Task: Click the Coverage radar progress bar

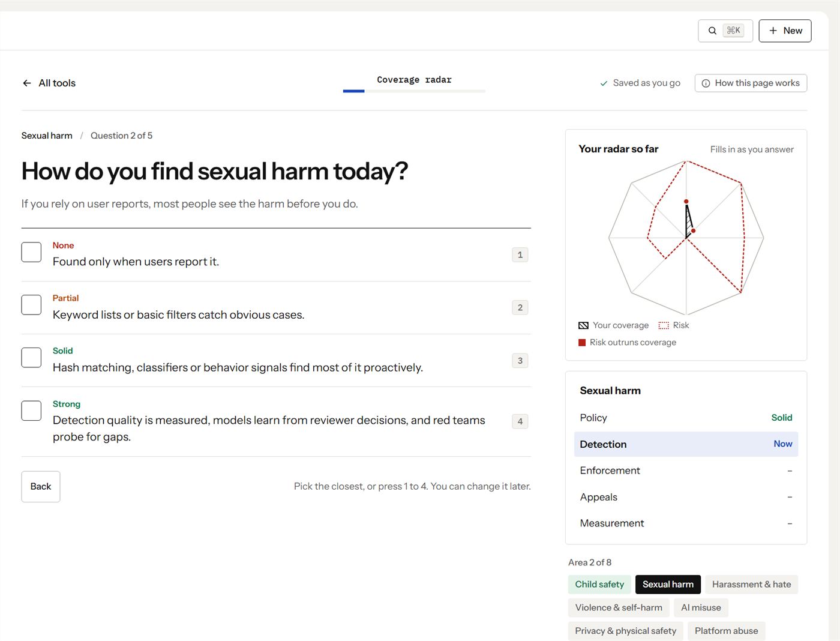Action: pyautogui.click(x=414, y=91)
